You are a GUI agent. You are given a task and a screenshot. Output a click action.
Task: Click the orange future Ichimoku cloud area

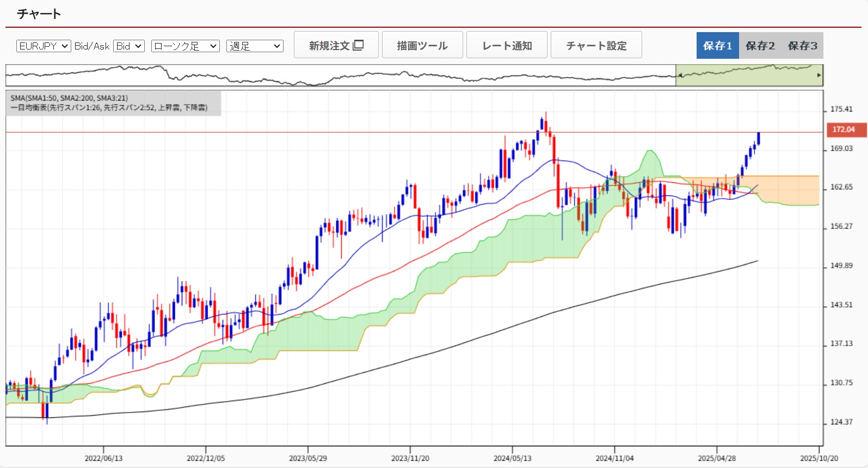[789, 189]
